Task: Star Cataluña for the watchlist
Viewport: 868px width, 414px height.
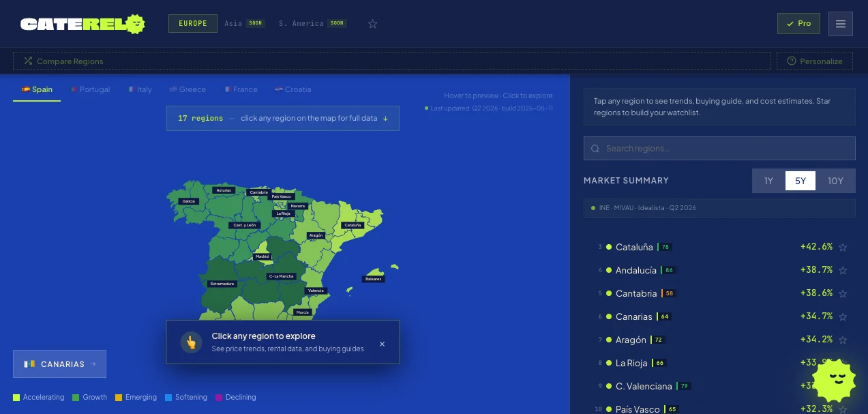Action: pos(843,248)
